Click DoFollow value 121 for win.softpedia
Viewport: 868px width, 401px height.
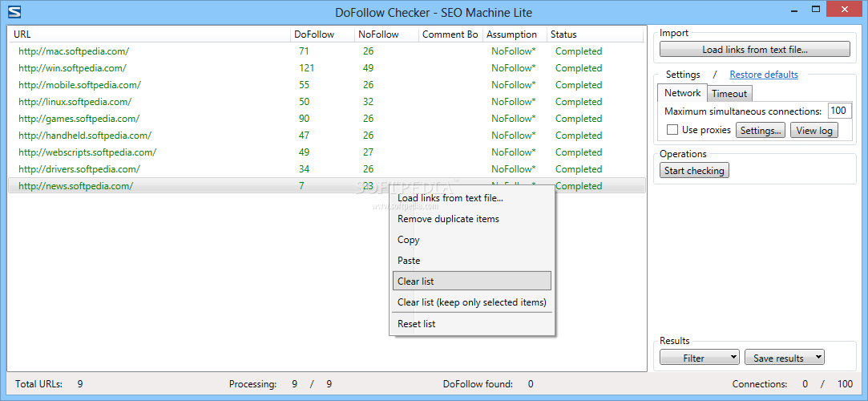(307, 68)
